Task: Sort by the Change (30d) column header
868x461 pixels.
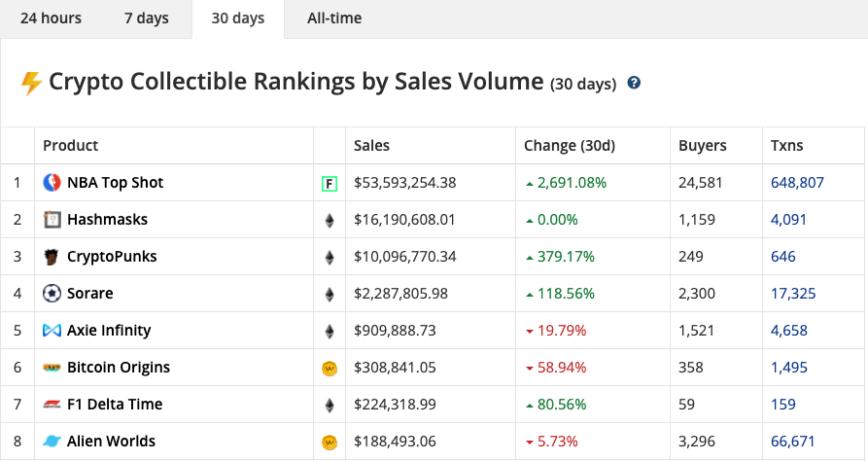Action: [569, 146]
